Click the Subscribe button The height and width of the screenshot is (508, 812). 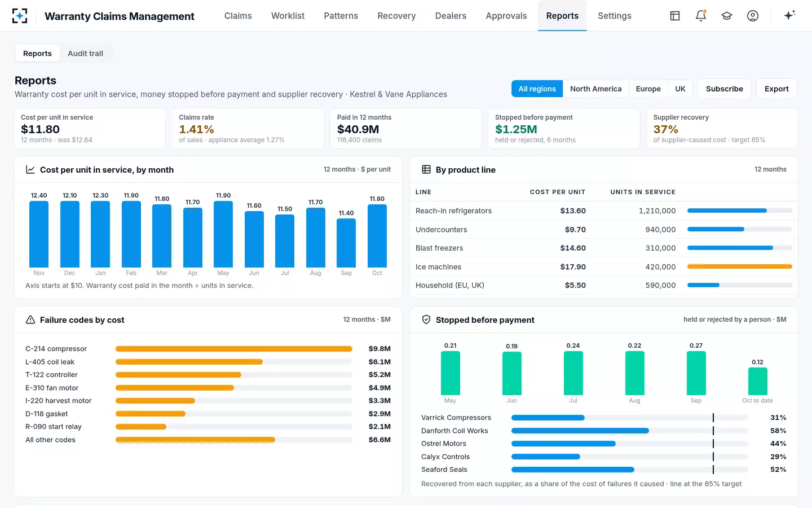(x=725, y=89)
